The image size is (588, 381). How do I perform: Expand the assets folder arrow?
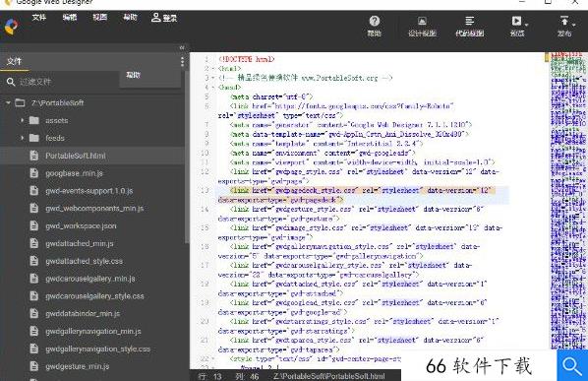(22, 120)
